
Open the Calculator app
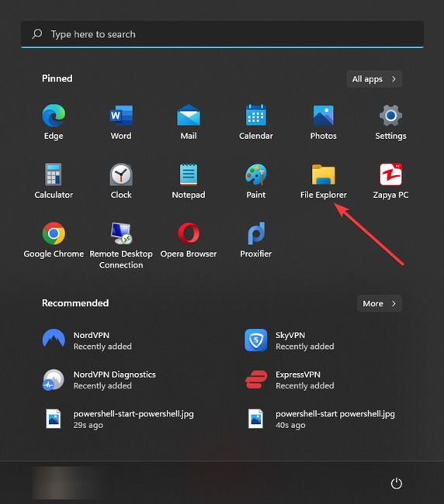(x=54, y=181)
